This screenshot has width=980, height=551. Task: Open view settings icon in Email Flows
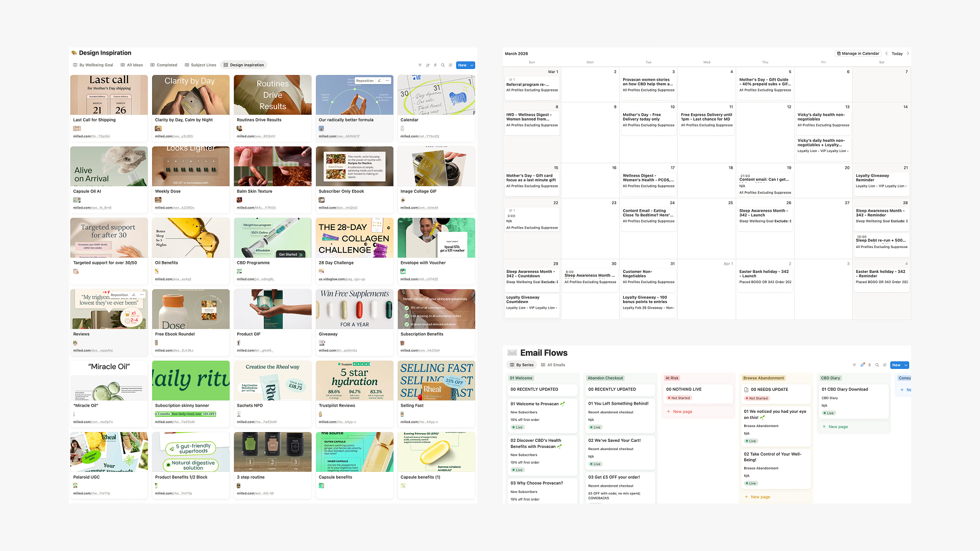[x=885, y=365]
